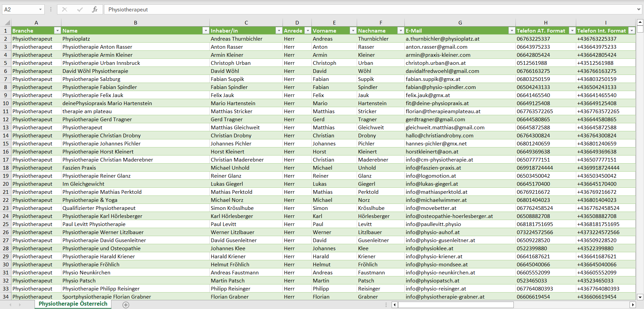The height and width of the screenshot is (309, 644).
Task: Click cell with 'Physioplatz'
Action: point(136,39)
